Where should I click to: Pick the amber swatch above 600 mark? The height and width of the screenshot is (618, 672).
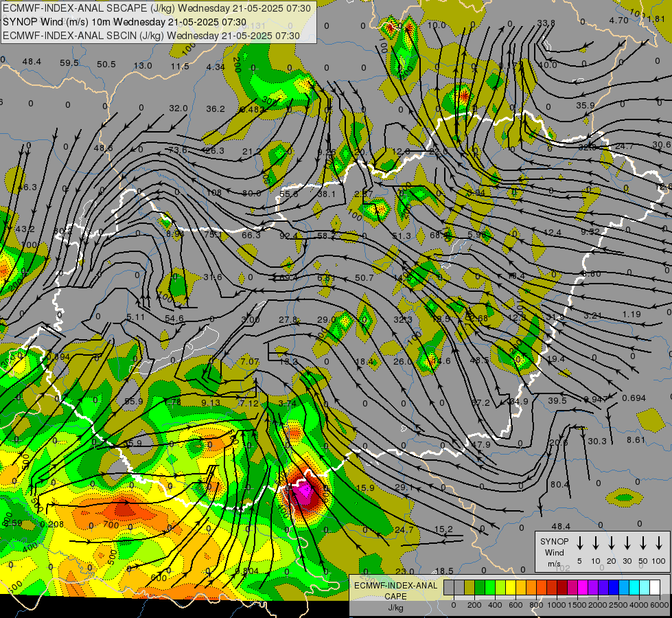(x=521, y=588)
